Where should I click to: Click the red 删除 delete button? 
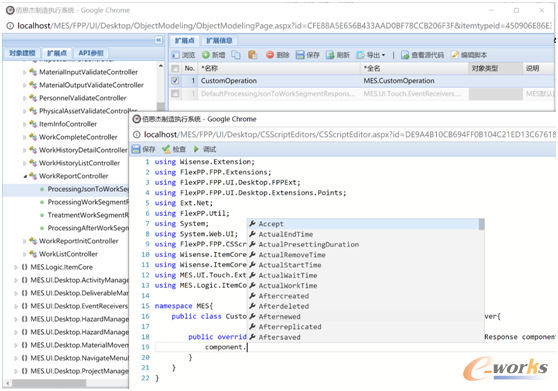(x=278, y=55)
